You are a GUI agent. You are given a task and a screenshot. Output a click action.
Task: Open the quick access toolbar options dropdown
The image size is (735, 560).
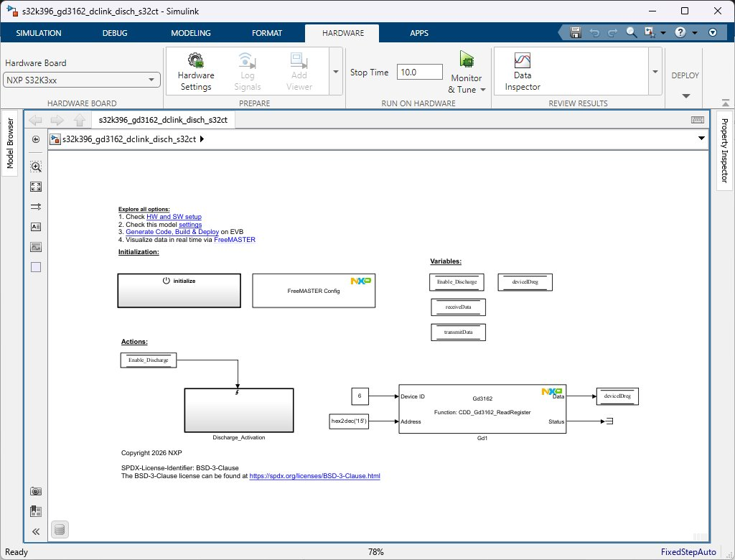pos(713,32)
